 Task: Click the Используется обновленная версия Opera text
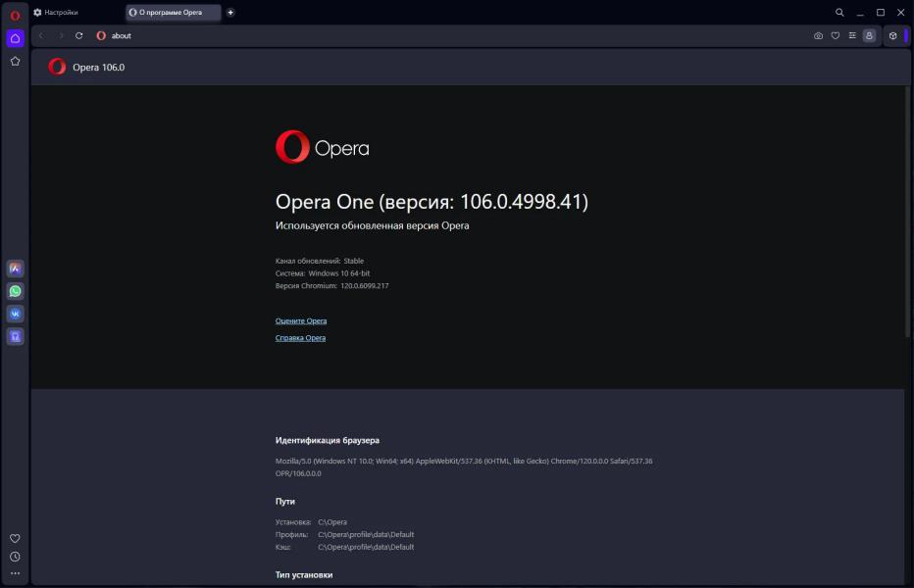[372, 225]
